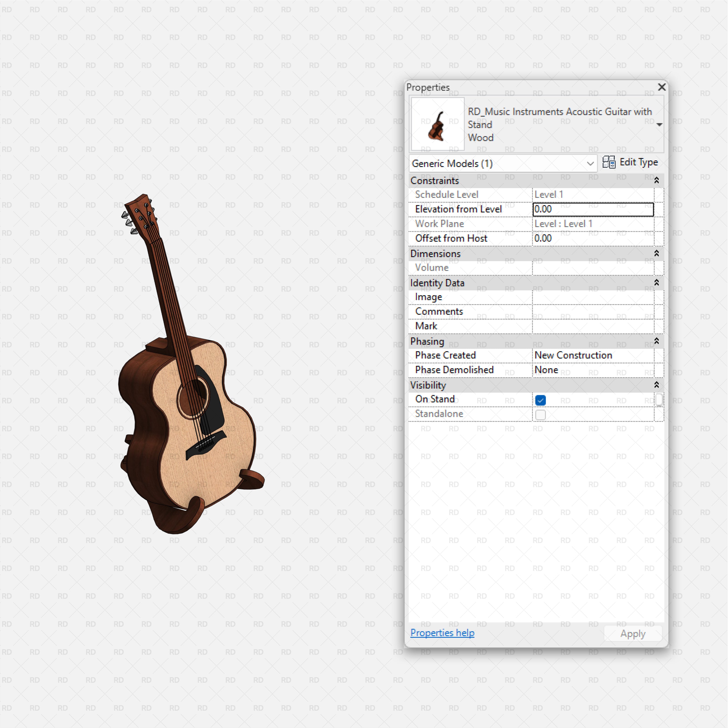Screen dimensions: 728x728
Task: Edit the Elevation from Level value
Action: (x=593, y=209)
